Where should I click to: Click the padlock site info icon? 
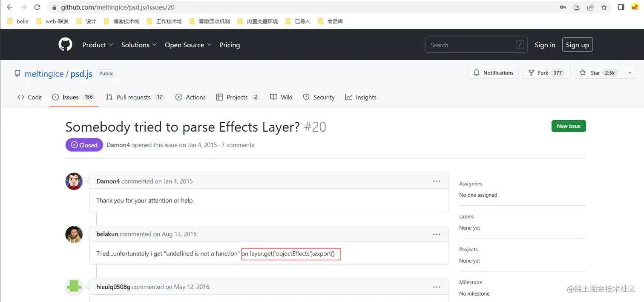click(x=54, y=7)
